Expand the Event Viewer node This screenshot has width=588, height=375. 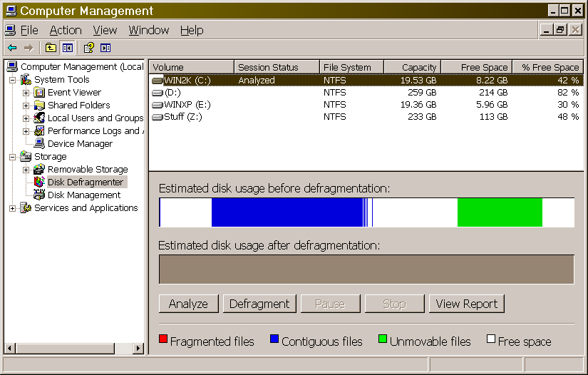[x=26, y=93]
